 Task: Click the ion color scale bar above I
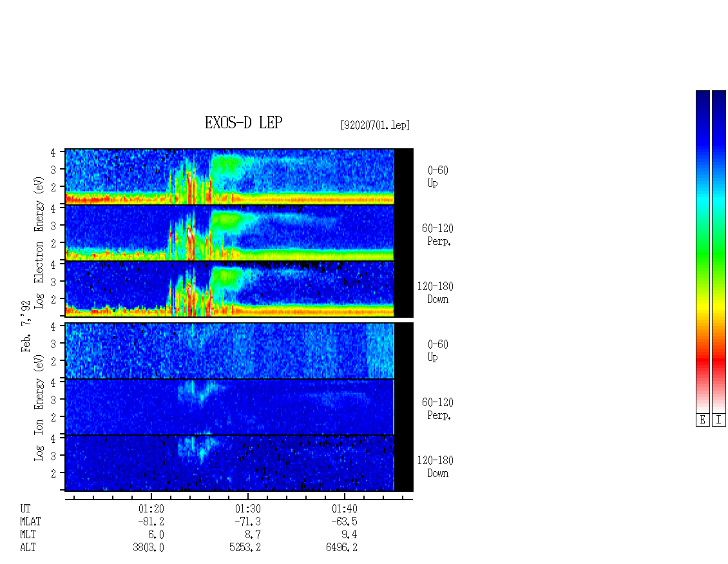[719, 251]
